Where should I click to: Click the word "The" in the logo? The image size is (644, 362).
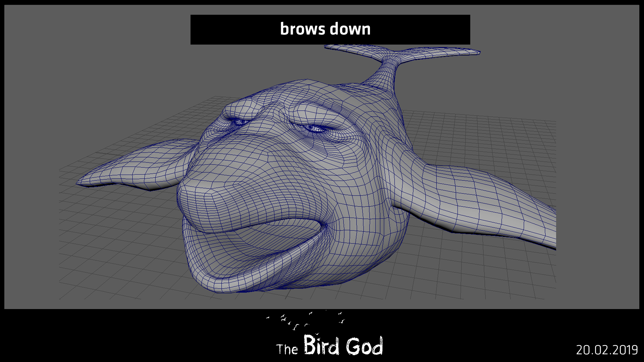[x=287, y=350]
